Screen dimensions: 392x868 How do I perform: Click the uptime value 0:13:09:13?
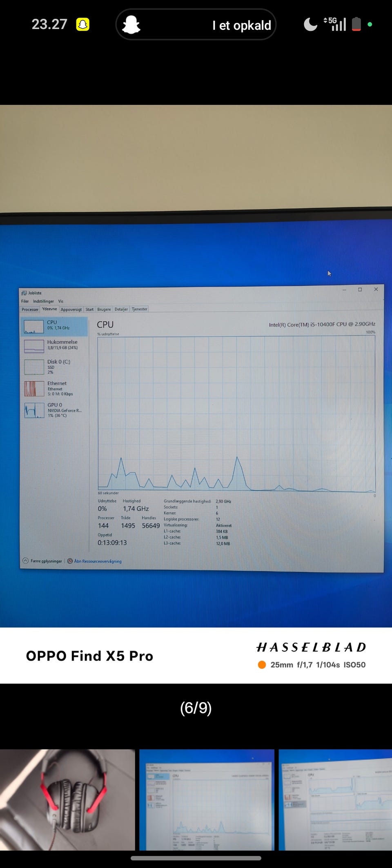[112, 543]
